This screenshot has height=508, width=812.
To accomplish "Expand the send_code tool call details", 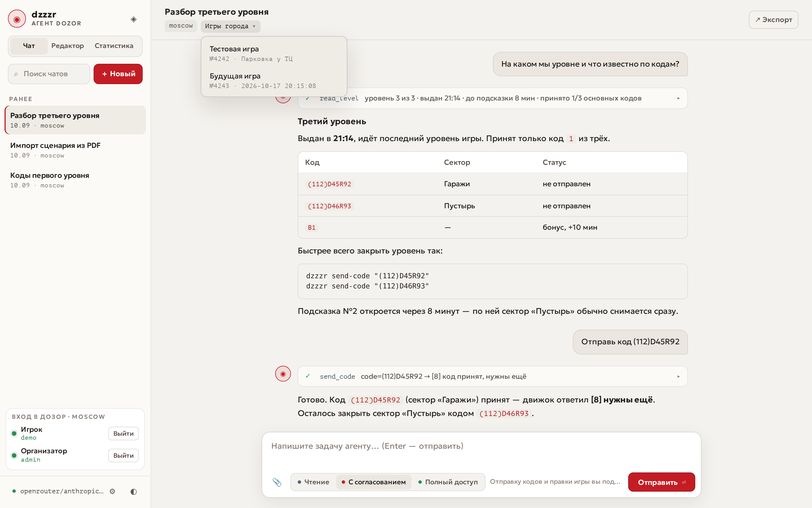I will coord(678,376).
